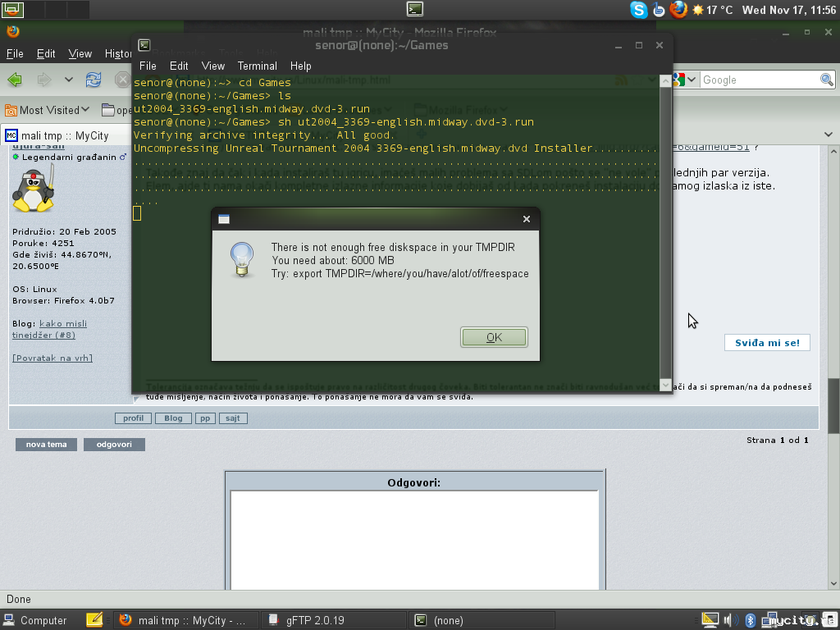Click the 'profil' button under the post

[134, 418]
